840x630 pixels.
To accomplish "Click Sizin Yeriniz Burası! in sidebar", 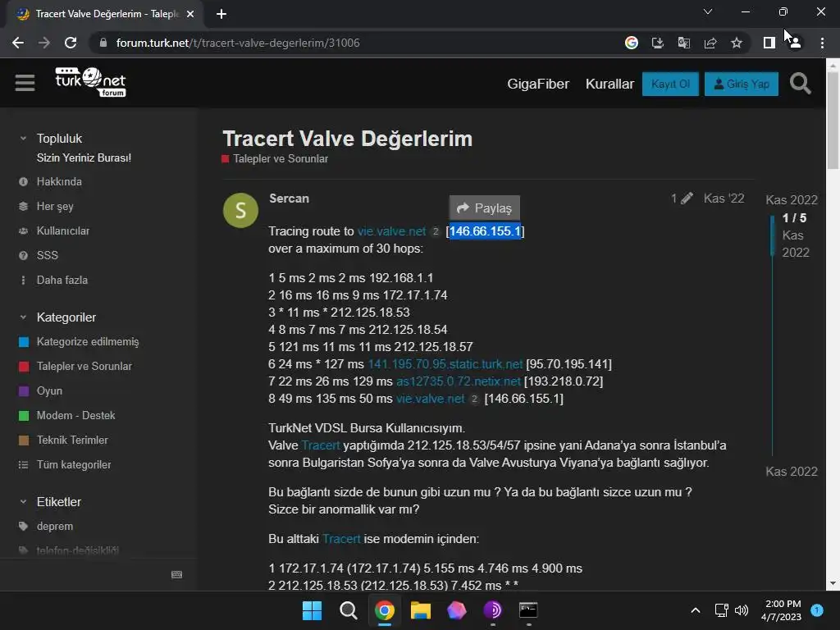I will click(x=84, y=158).
